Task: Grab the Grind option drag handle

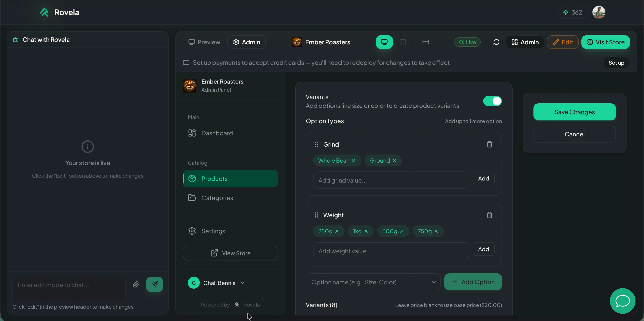Action: coord(316,144)
